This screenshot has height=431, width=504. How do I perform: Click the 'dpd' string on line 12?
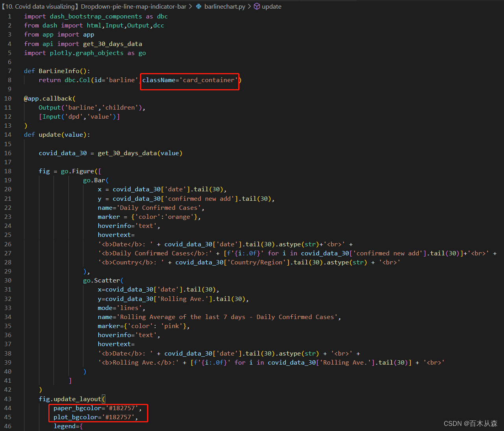tap(74, 117)
